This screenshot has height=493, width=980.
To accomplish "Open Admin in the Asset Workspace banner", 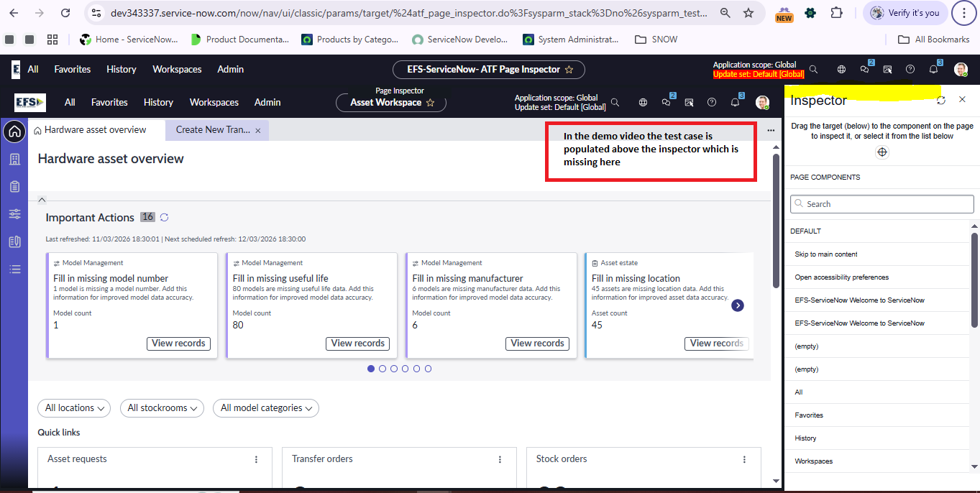I will [x=267, y=103].
